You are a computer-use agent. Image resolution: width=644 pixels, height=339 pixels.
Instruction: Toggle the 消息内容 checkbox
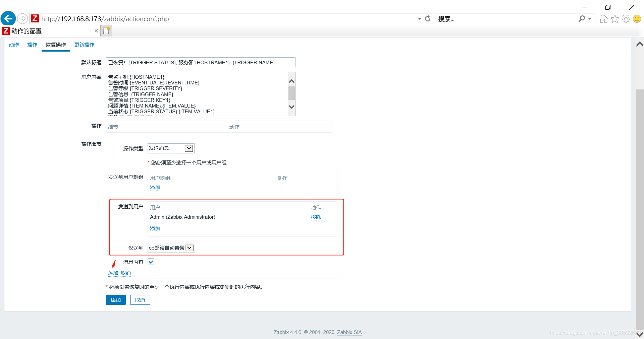[x=151, y=262]
